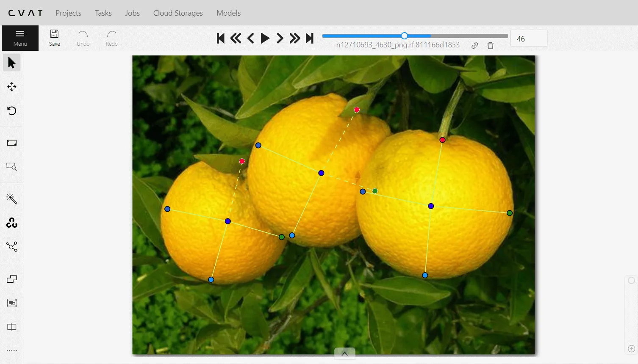Click the frame player slider handle

[x=404, y=36]
